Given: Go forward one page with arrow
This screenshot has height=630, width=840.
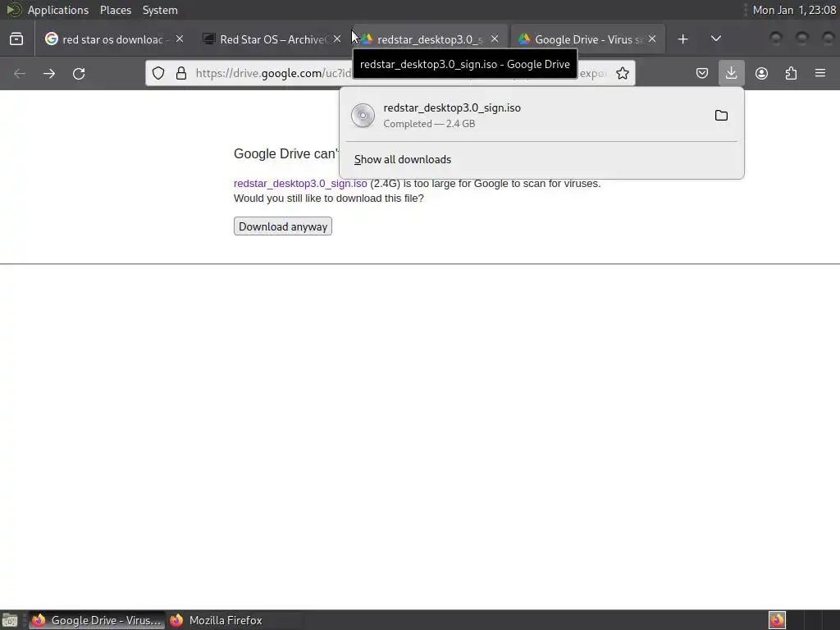Looking at the screenshot, I should [49, 73].
